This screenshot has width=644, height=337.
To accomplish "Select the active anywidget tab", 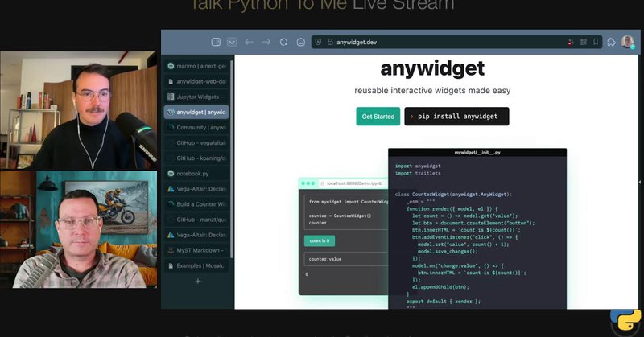I will point(196,112).
